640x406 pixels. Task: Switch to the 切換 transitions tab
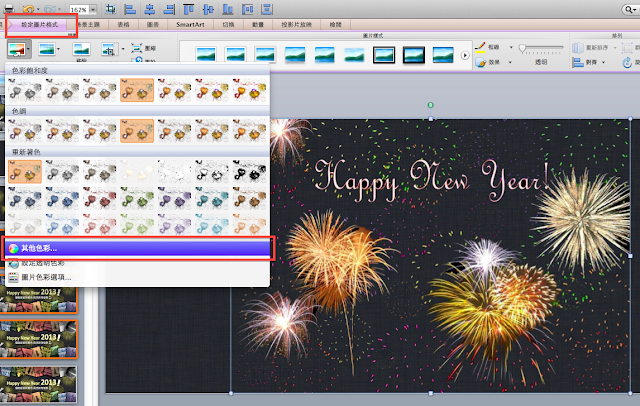click(x=228, y=24)
